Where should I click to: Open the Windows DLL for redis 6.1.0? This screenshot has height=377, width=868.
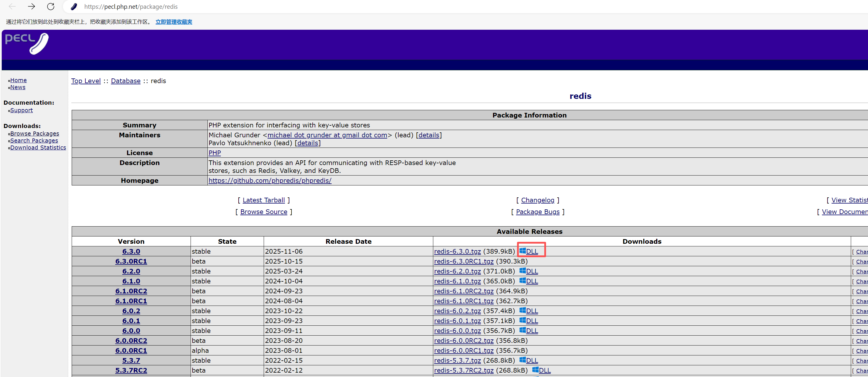532,281
